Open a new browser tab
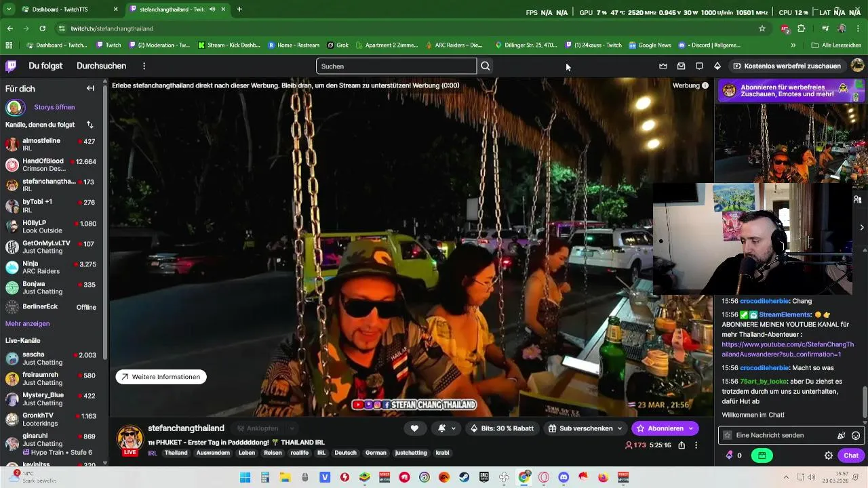Image resolution: width=868 pixels, height=488 pixels. tap(239, 9)
